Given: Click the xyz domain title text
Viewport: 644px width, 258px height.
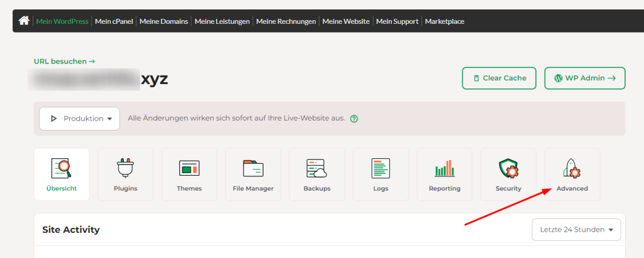Looking at the screenshot, I should pos(155,78).
